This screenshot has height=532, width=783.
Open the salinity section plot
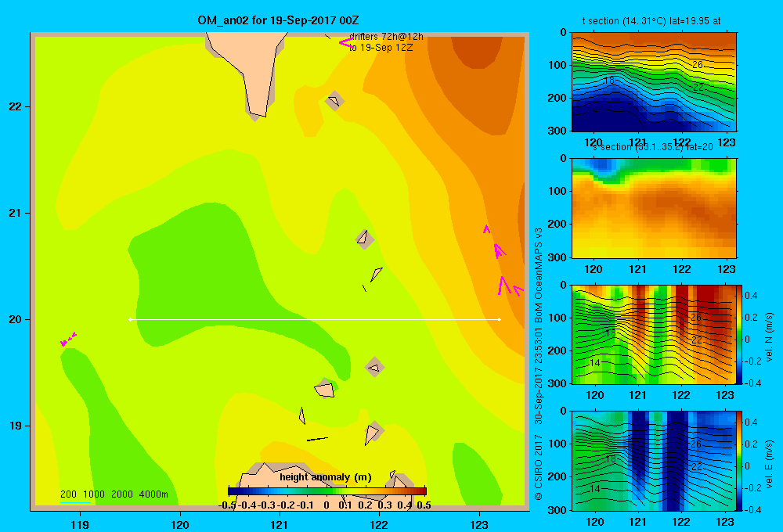654,208
